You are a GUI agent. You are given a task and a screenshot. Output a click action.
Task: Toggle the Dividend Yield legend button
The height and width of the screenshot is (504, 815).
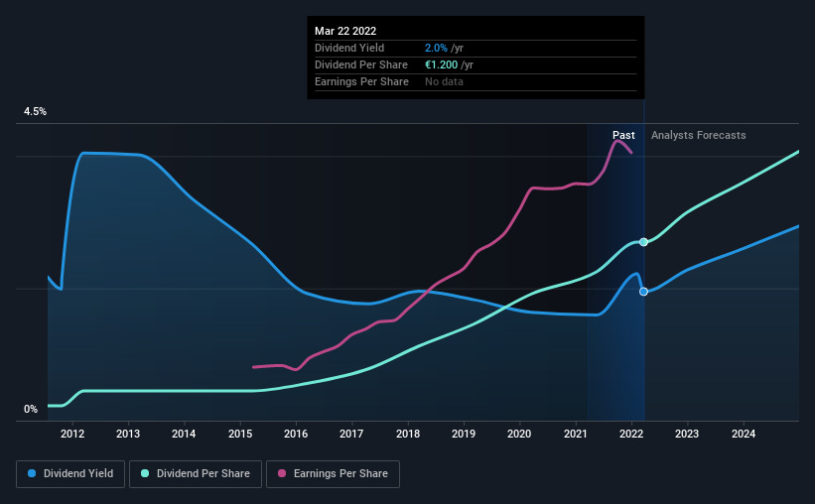point(70,474)
